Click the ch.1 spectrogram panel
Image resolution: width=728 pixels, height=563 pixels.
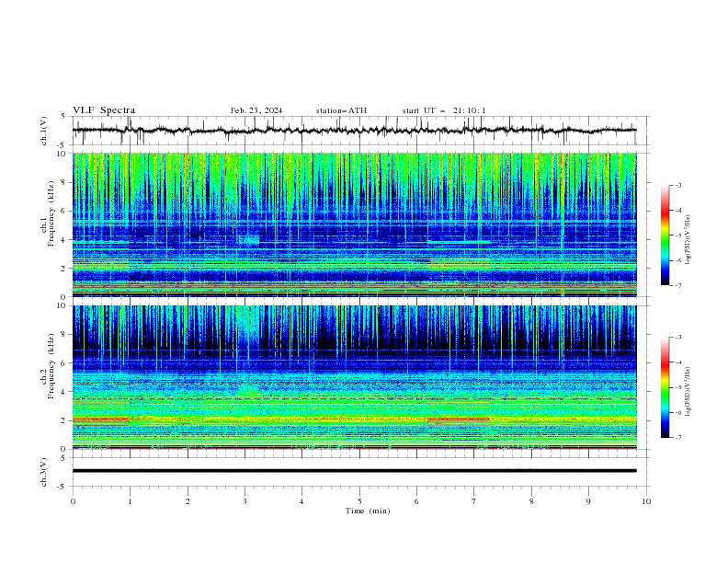tap(355, 224)
